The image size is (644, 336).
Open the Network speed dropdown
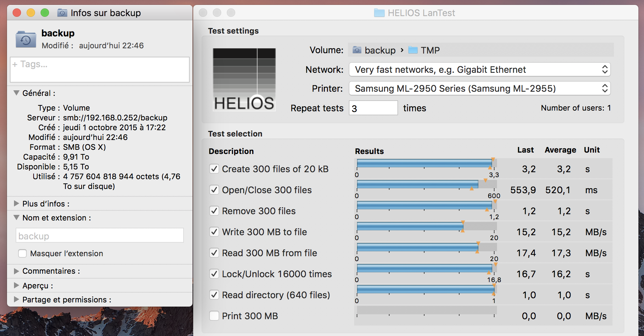click(479, 69)
